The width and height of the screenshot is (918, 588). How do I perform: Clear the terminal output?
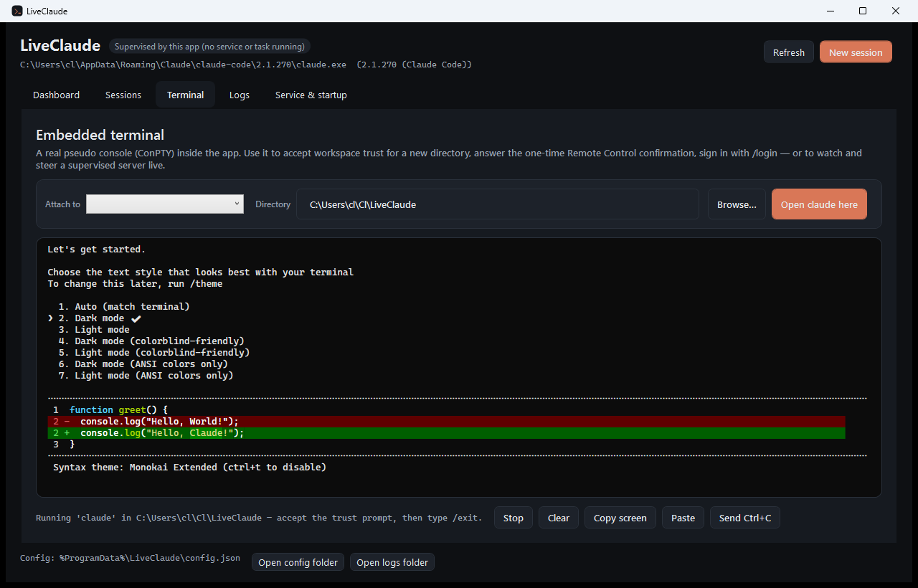[x=559, y=518]
